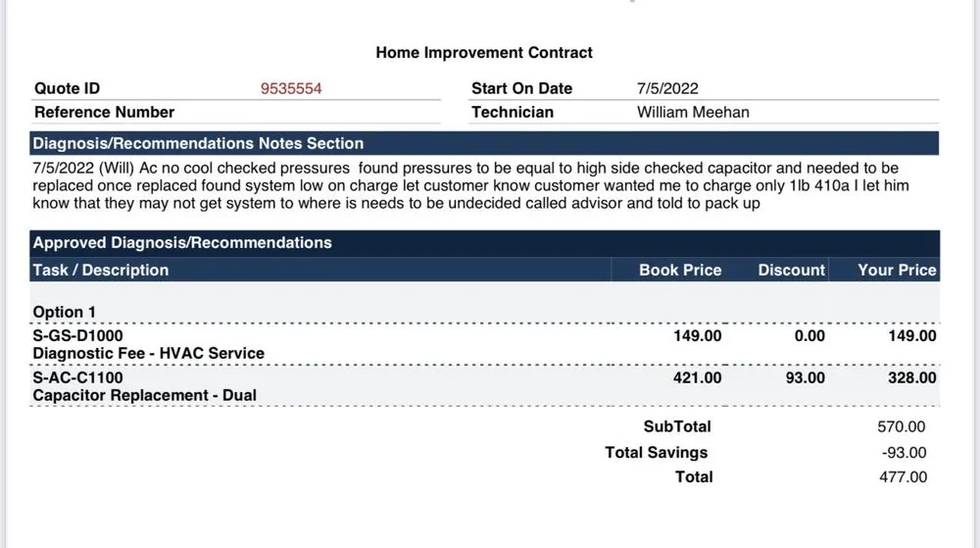This screenshot has height=548, width=980.
Task: Select the Start On Date value 7/5/2022
Action: 667,88
